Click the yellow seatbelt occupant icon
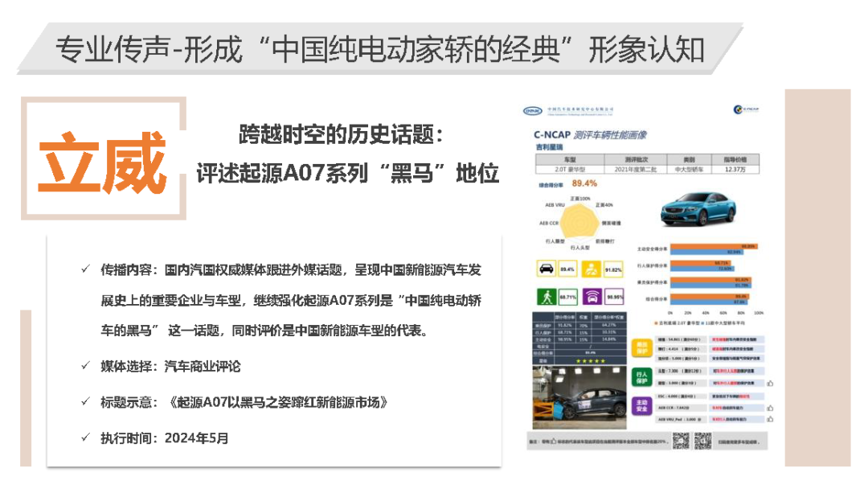Viewport: 868px width, 489px height. click(592, 269)
